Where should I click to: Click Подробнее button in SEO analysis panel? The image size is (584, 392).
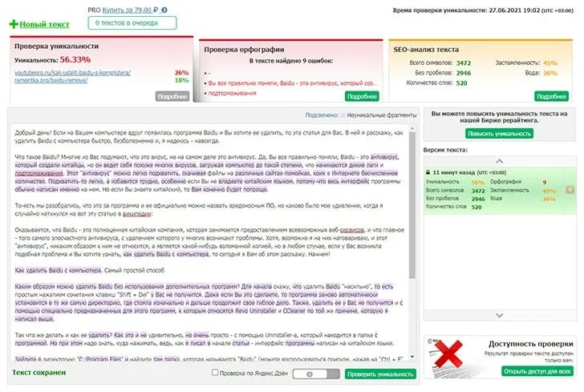click(551, 96)
